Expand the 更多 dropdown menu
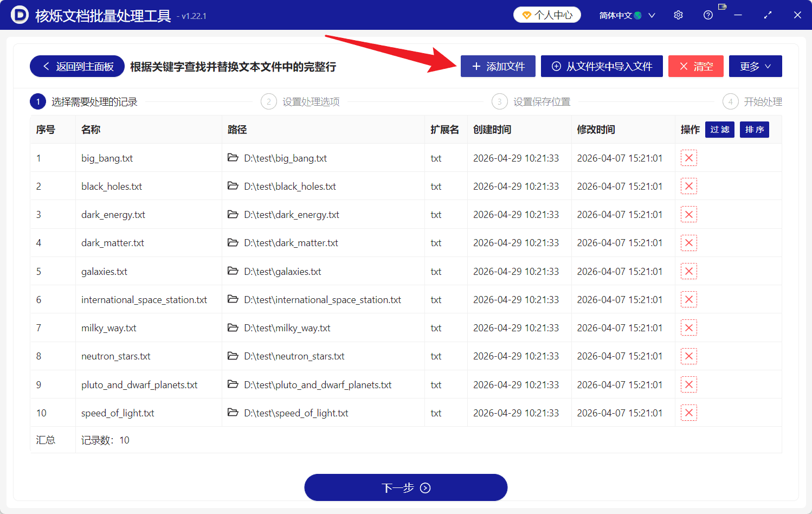Image resolution: width=812 pixels, height=514 pixels. [755, 66]
